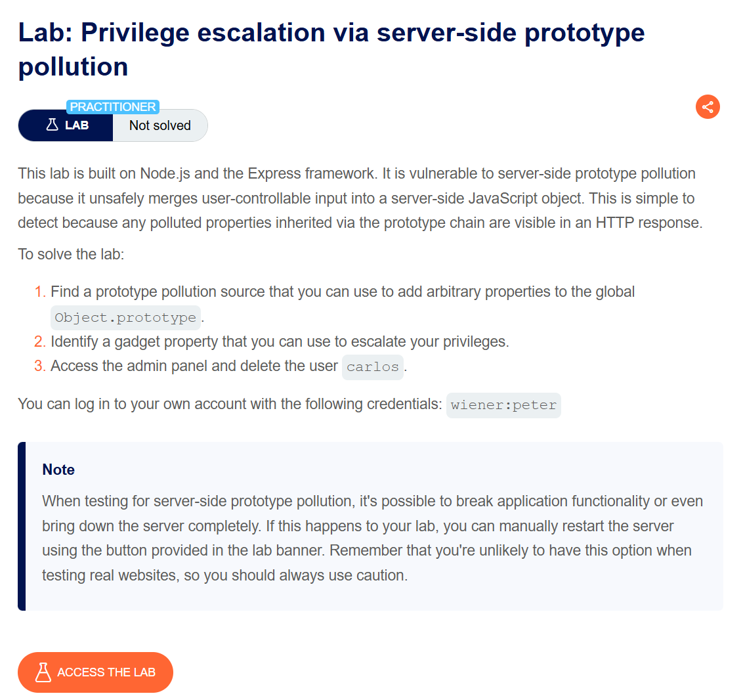Click the Note's warning paragraph text

pyautogui.click(x=371, y=538)
